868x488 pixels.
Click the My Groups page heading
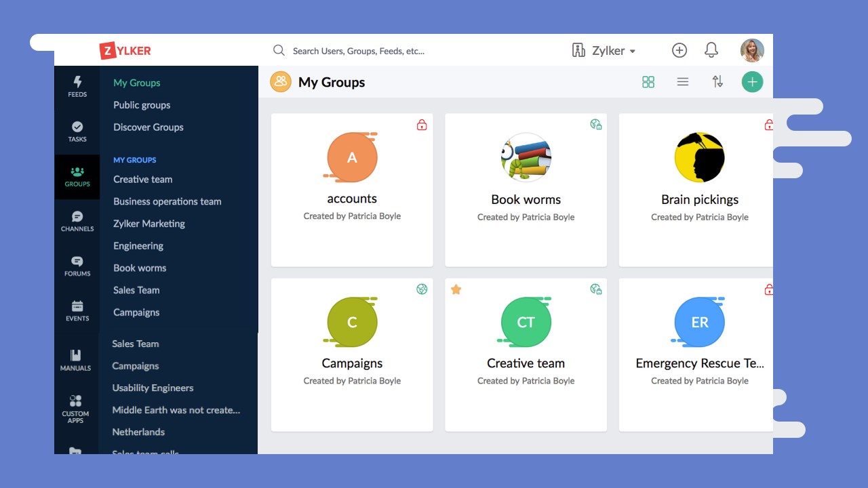(332, 83)
